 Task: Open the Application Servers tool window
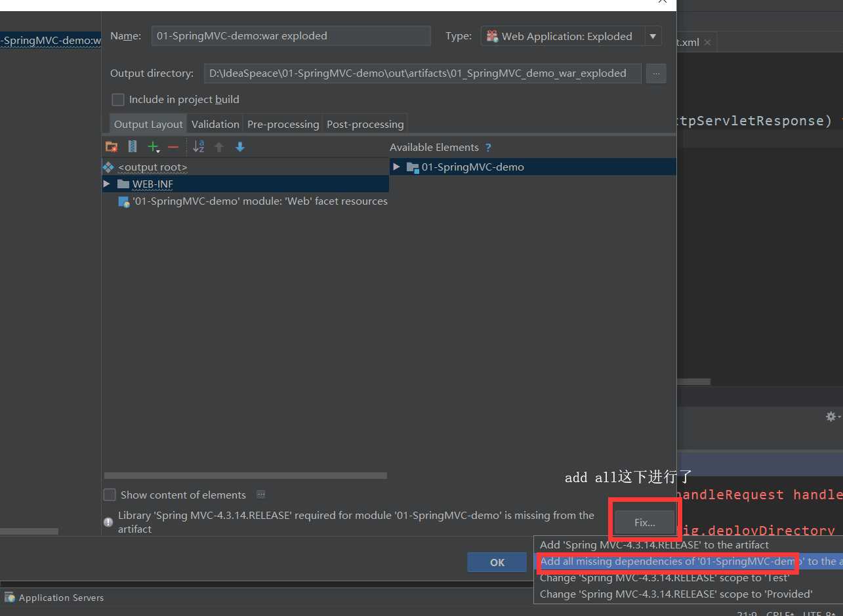(x=54, y=598)
